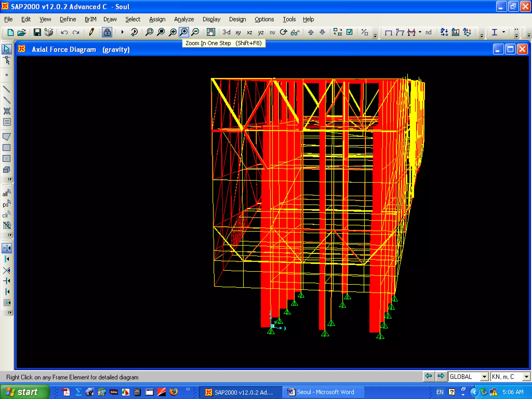This screenshot has width=532, height=399.
Task: Click the Run Analysis play icon
Action: coord(122,32)
